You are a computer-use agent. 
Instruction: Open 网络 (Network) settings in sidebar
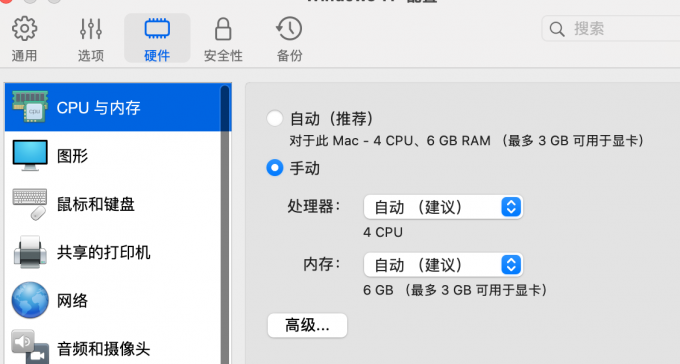[x=113, y=300]
